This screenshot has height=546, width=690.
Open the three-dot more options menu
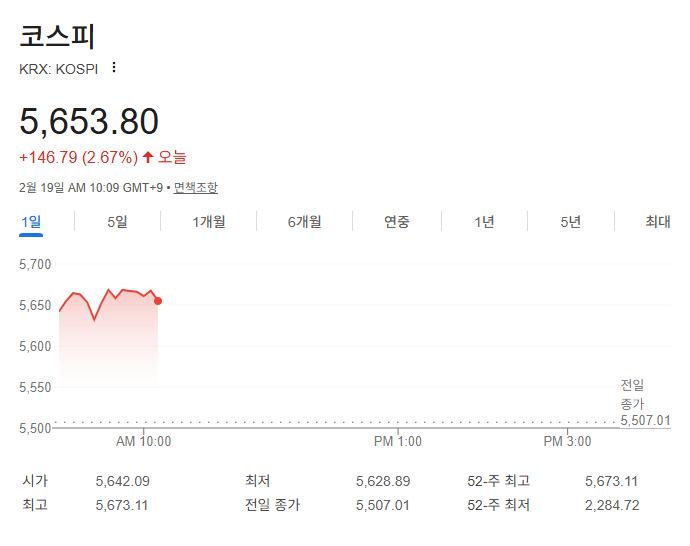click(114, 68)
